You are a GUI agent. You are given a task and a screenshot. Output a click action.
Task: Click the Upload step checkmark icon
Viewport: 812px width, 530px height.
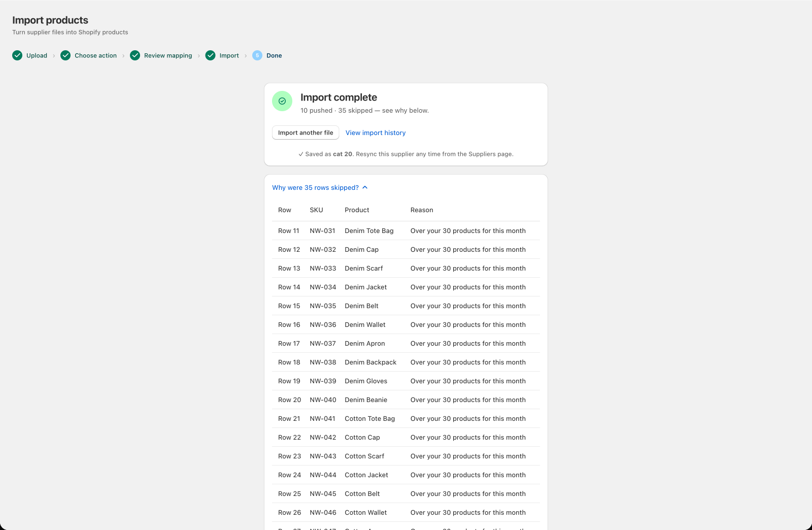(x=17, y=55)
